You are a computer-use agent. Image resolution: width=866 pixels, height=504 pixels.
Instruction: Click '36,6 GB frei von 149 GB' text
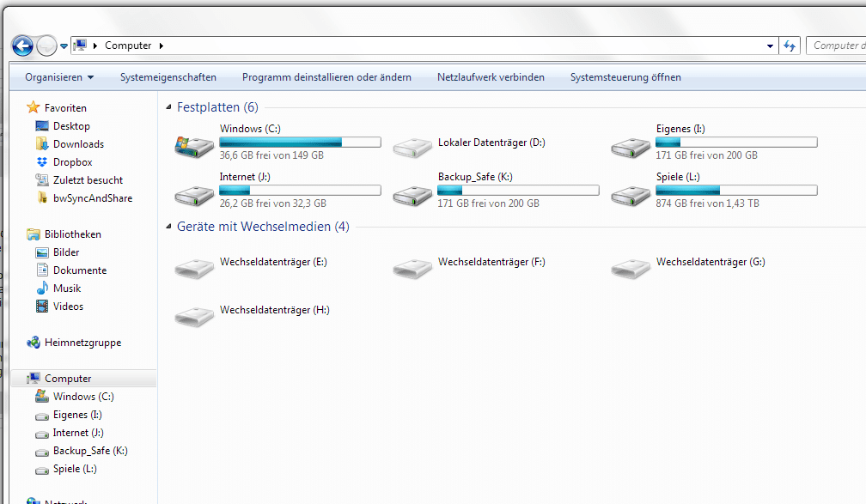pos(271,155)
